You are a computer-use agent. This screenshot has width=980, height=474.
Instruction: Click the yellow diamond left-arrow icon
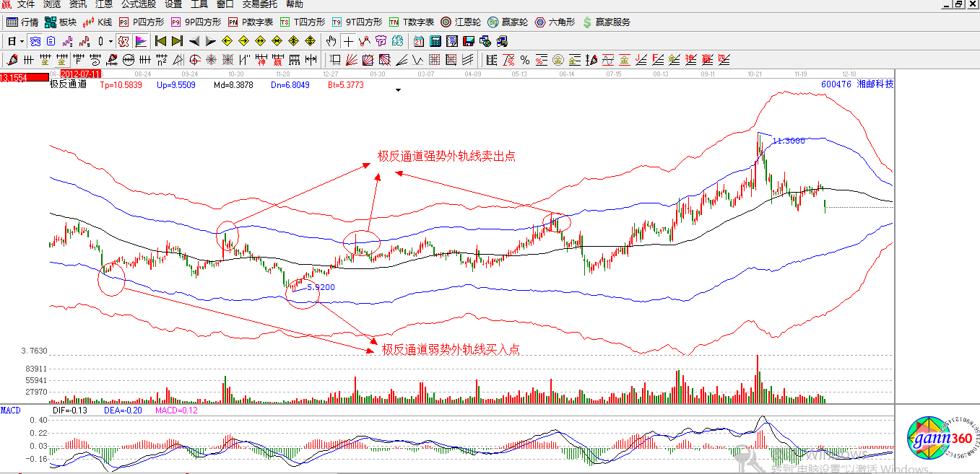click(227, 41)
